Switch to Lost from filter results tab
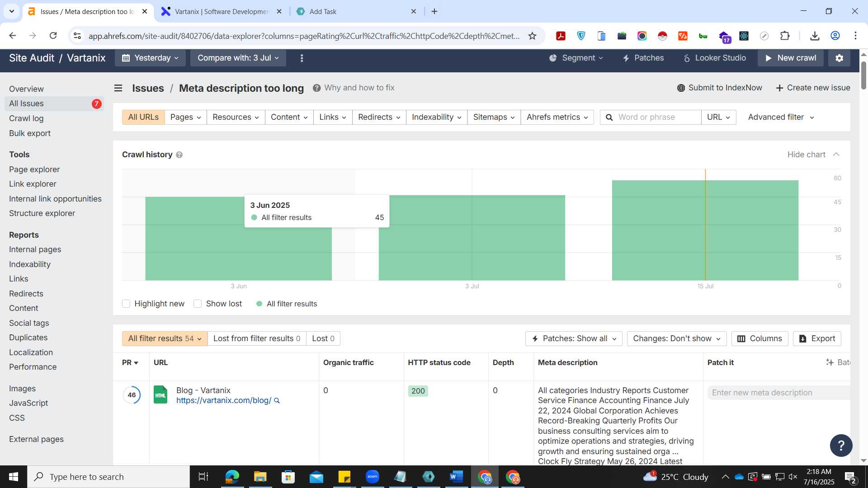Viewport: 868px width, 488px height. pos(257,338)
